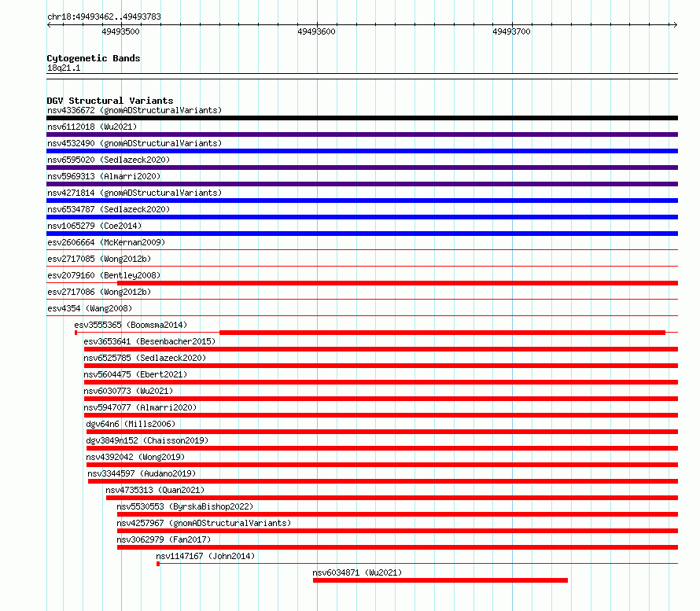This screenshot has height=611, width=700.
Task: Click the blue nsv4532490 variant bar
Action: coord(362,151)
